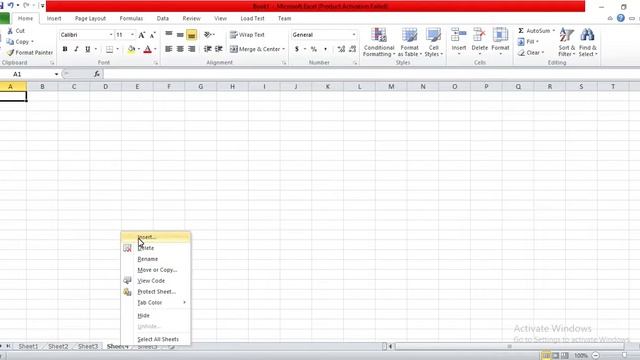Open the General number format dropdown
This screenshot has height=360, width=640.
[353, 35]
